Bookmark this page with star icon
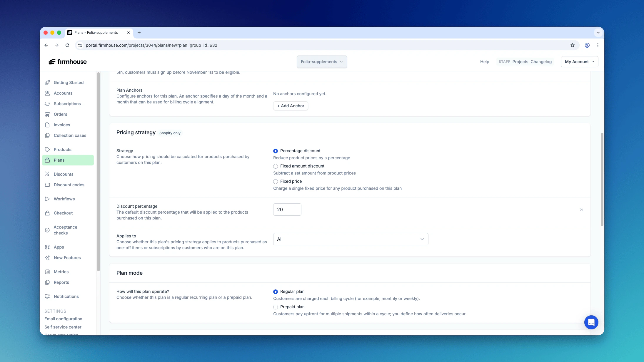This screenshot has height=362, width=644. point(572,45)
